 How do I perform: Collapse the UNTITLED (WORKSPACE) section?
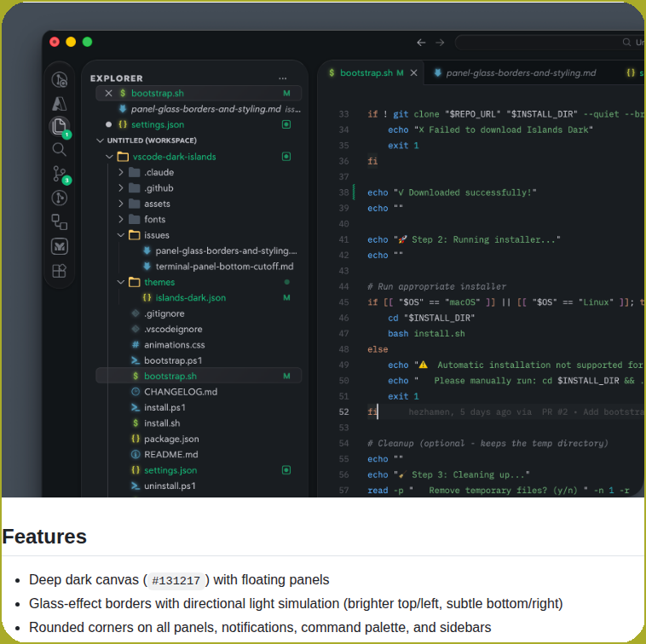100,141
